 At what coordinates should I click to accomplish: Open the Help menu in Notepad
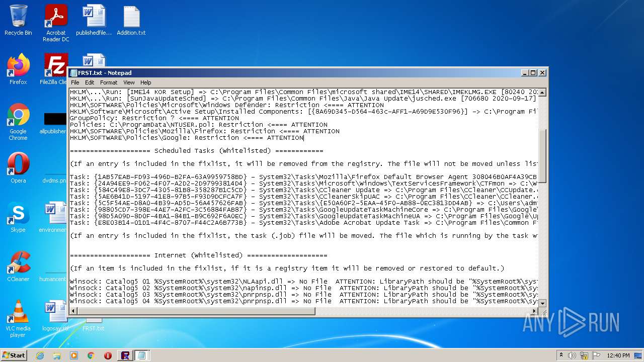146,82
